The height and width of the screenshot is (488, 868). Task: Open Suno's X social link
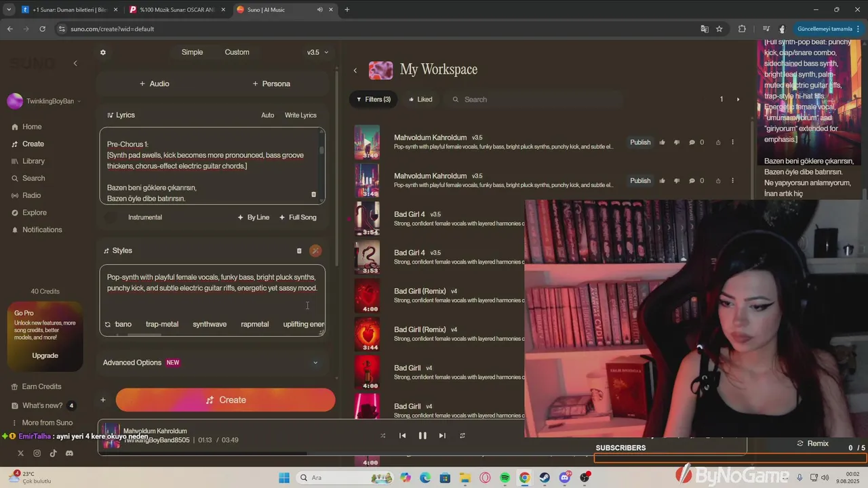[x=20, y=453]
